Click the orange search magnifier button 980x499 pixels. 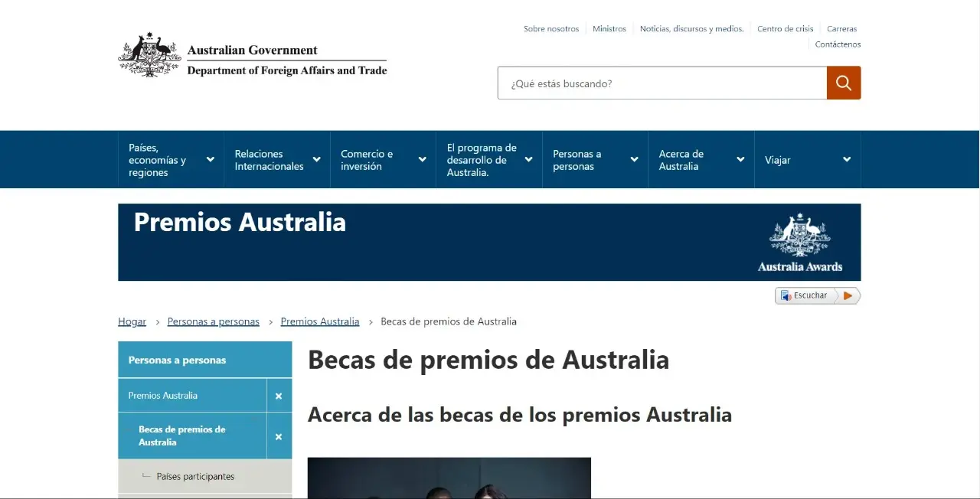pos(843,83)
